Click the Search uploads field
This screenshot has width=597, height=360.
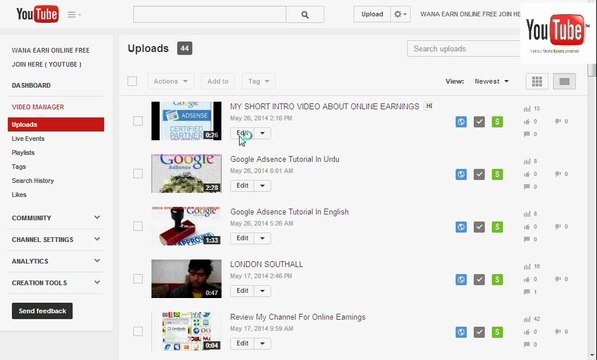click(x=464, y=49)
